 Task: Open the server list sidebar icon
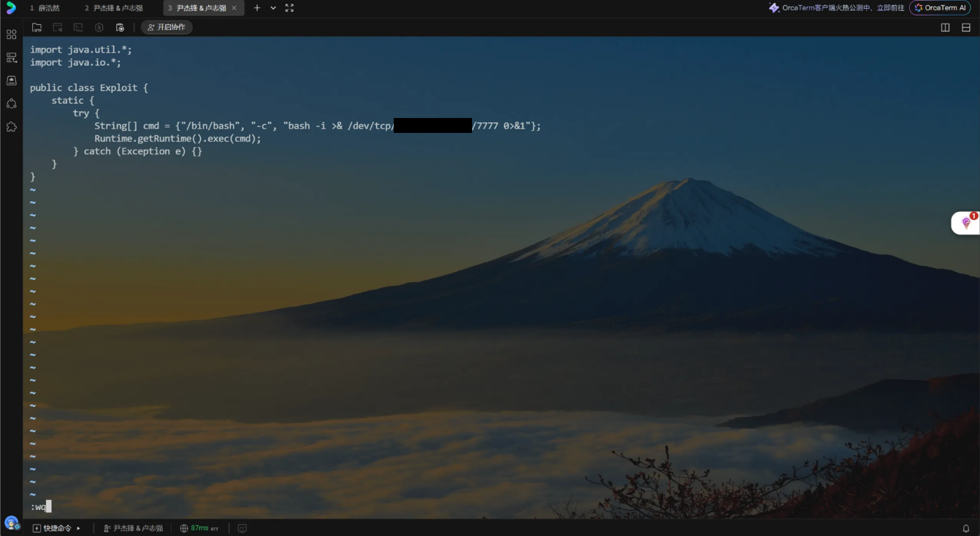[11, 57]
